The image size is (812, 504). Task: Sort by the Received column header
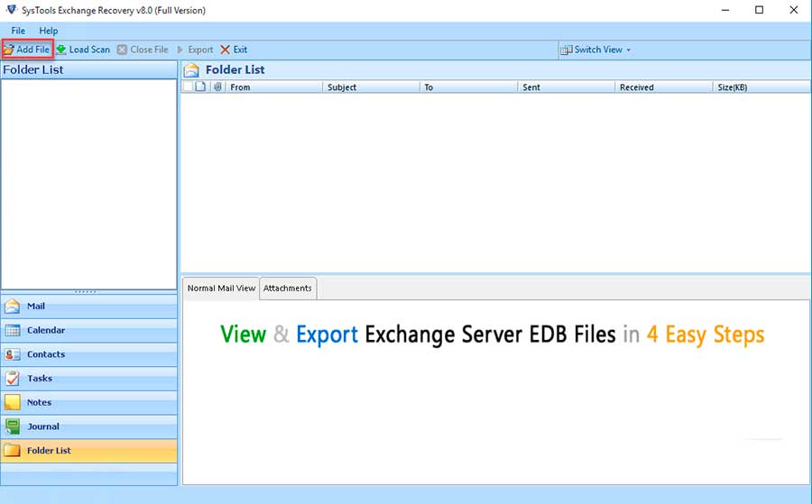(x=664, y=87)
